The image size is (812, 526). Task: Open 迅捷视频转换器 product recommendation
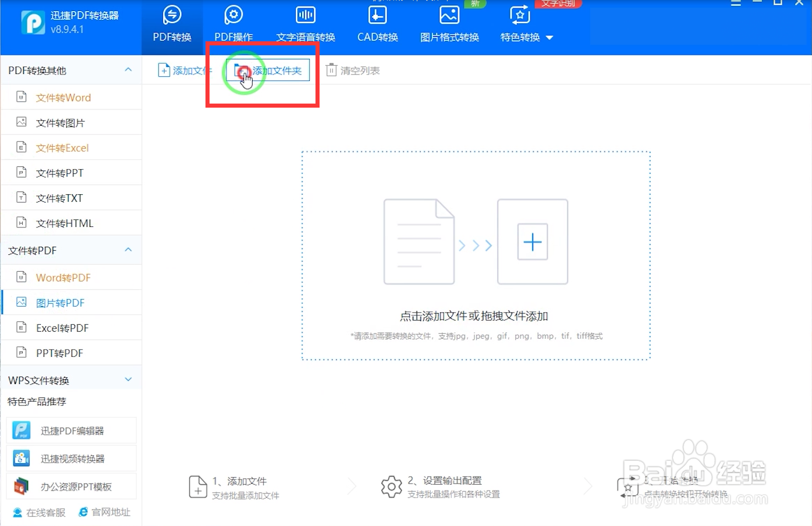[x=72, y=459]
